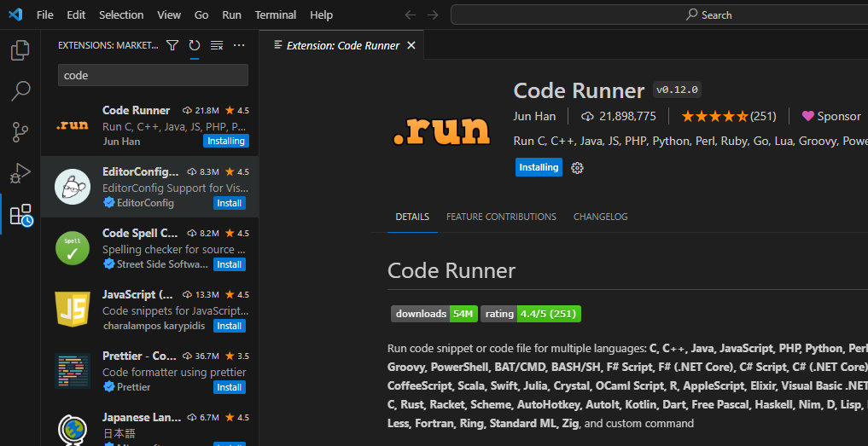Switch to the CHANGELOG tab
The image size is (868, 446).
click(x=601, y=217)
